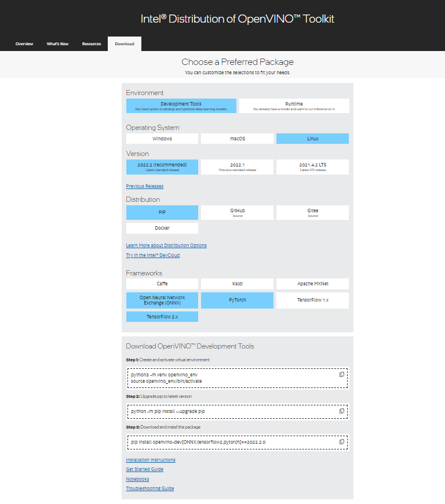Click the 'Download OpenVINO Development Tools' heading

[189, 346]
